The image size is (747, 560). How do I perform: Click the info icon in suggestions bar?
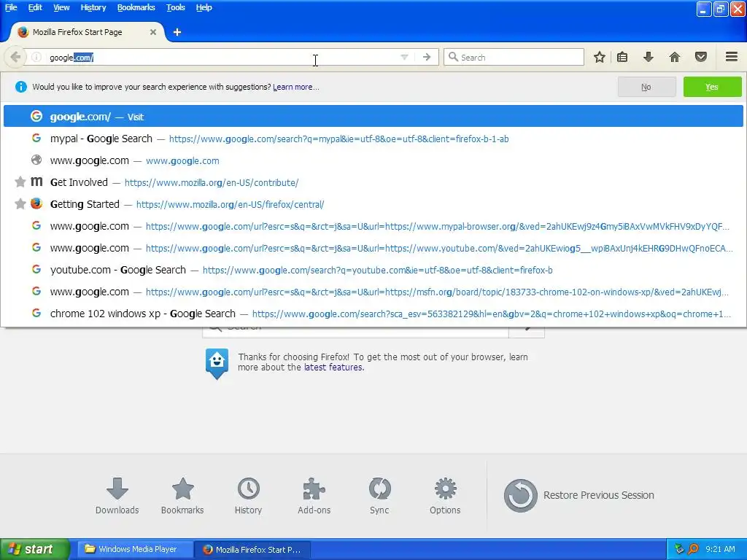pos(21,87)
